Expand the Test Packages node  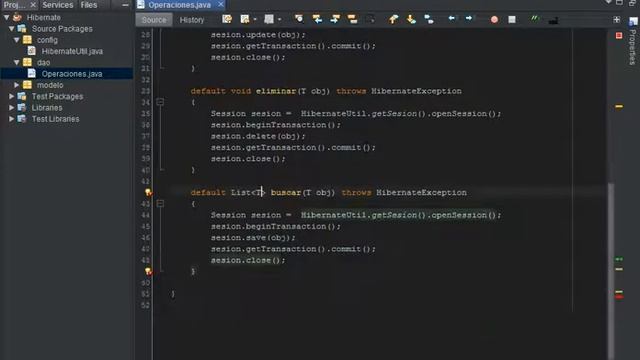pyautogui.click(x=11, y=96)
